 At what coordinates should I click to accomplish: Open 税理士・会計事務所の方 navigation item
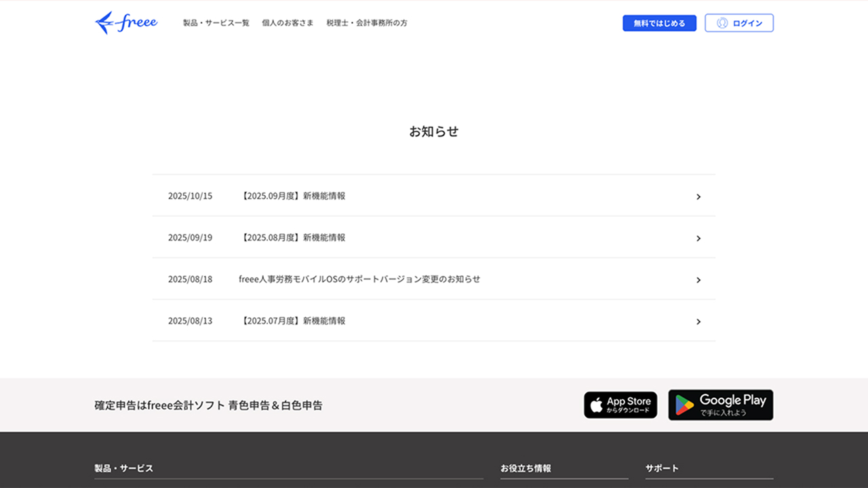(367, 22)
